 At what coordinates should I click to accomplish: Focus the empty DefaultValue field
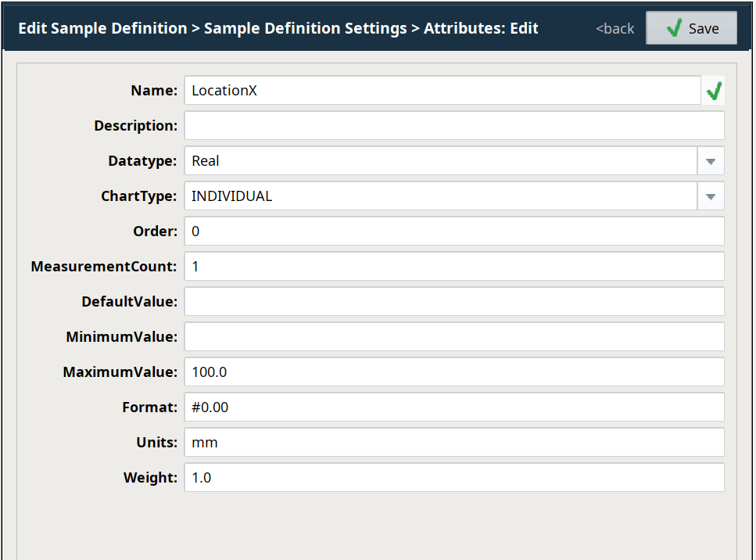coord(454,302)
